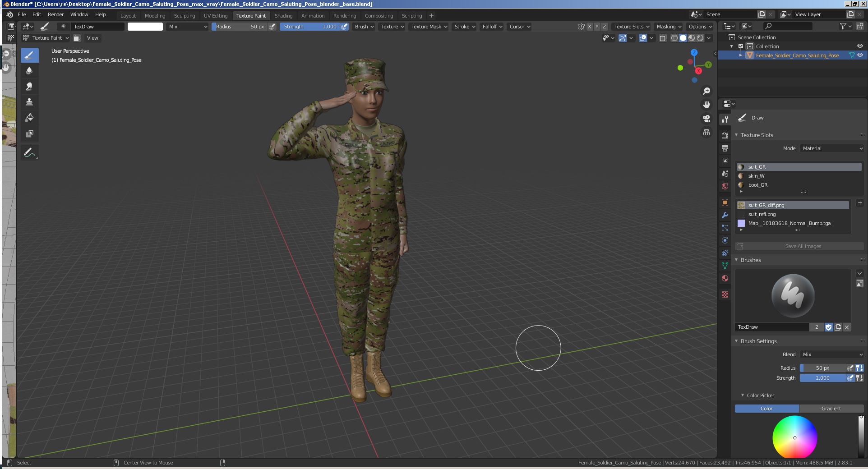The image size is (868, 469).
Task: Hide Collection using its eye icon
Action: pos(860,46)
